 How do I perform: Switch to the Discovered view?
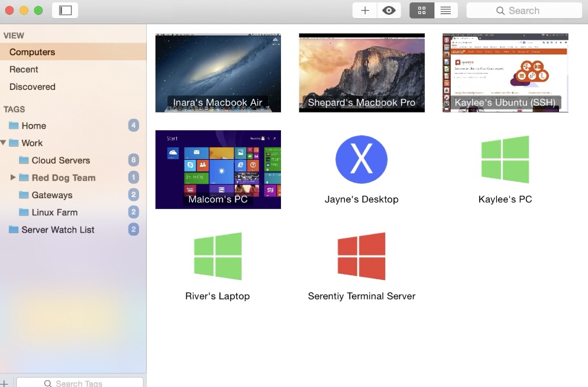[31, 86]
